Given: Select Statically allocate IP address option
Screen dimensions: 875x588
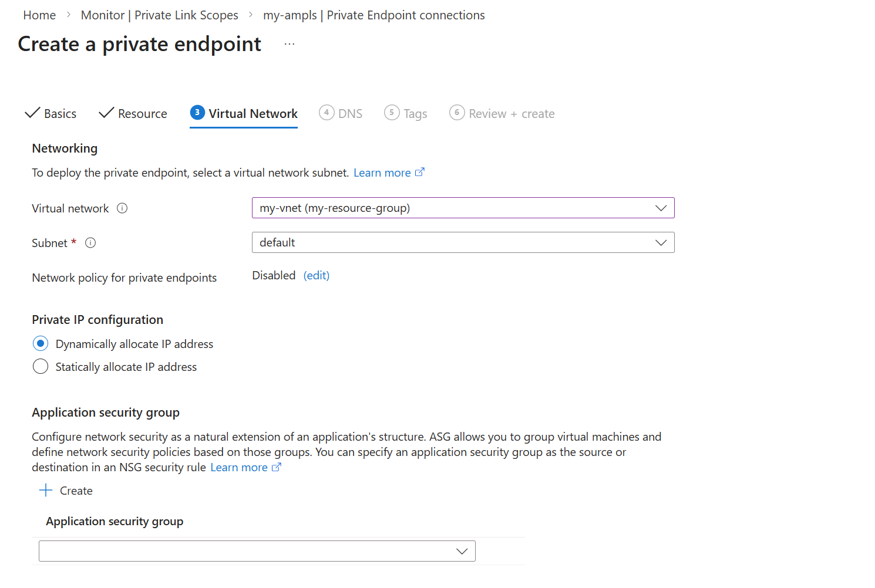Looking at the screenshot, I should coord(41,367).
